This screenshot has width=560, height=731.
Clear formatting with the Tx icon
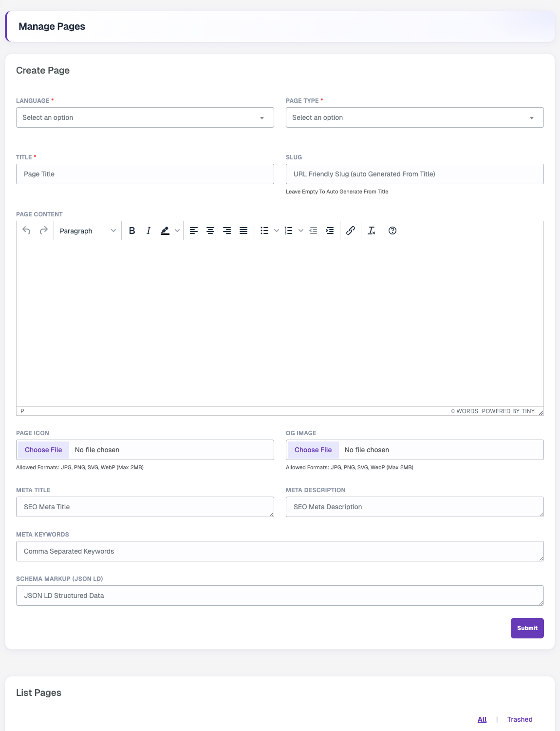pyautogui.click(x=372, y=231)
